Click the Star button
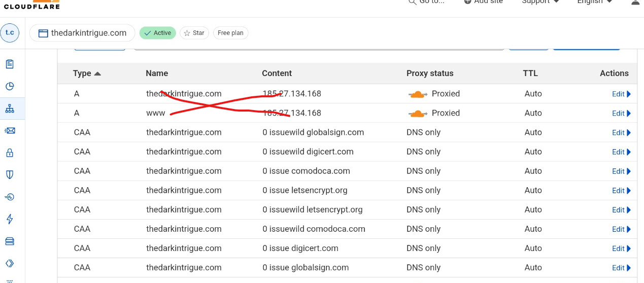Viewport: 644px width, 283px height. pyautogui.click(x=194, y=33)
